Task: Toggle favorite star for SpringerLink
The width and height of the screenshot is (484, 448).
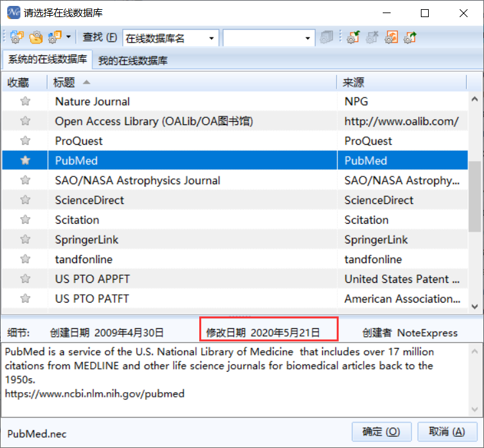Action: coord(25,239)
